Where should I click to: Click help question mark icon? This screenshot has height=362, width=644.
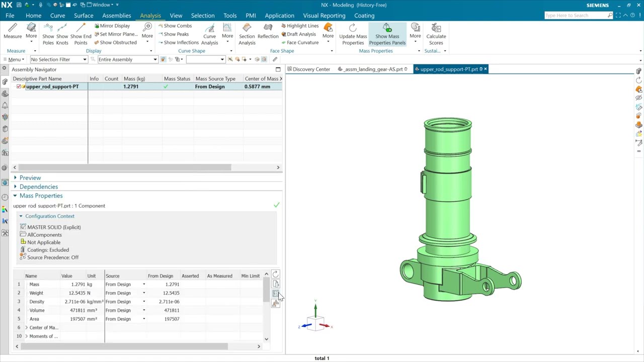[632, 16]
